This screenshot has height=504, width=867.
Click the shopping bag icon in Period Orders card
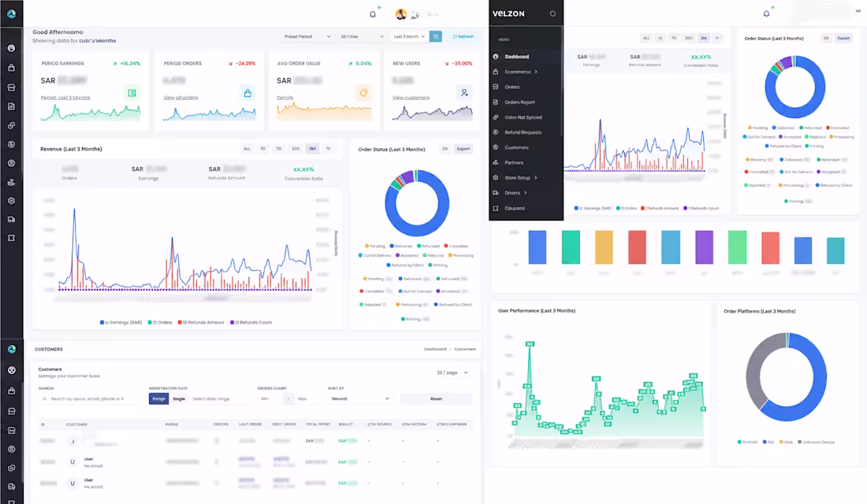tap(247, 93)
